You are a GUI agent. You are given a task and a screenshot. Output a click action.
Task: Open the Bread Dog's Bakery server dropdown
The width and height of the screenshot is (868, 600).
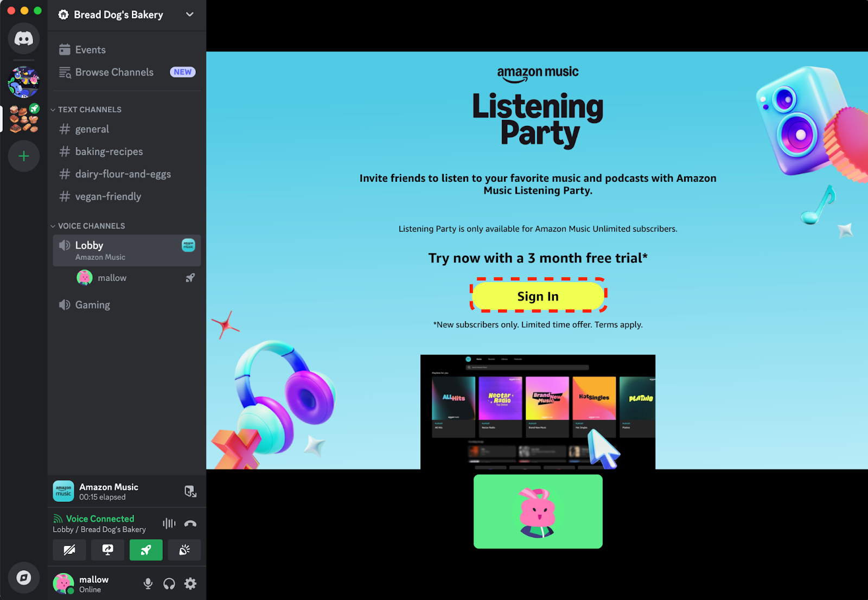click(189, 15)
